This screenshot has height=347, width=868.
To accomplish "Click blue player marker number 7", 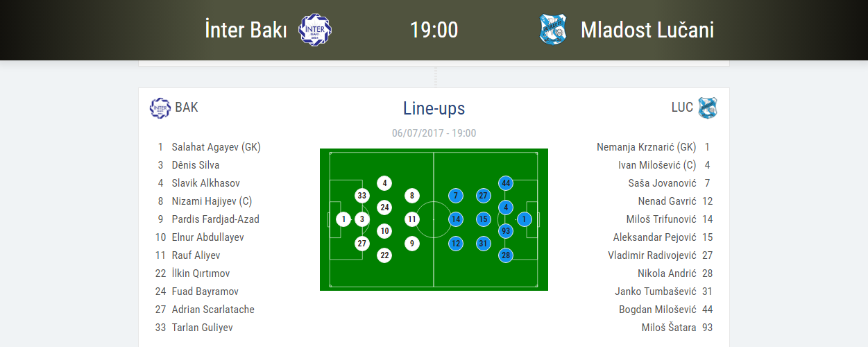I will (x=456, y=196).
